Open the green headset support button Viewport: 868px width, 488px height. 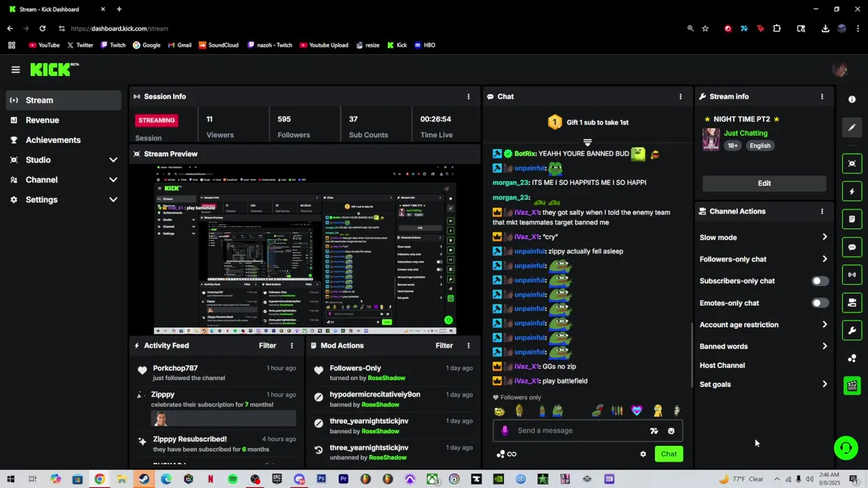[x=846, y=448]
